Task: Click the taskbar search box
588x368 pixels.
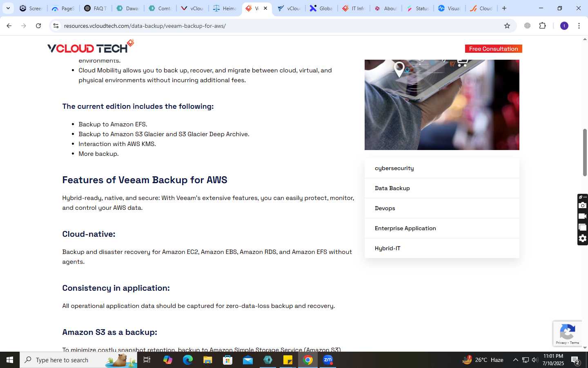Action: click(x=78, y=360)
